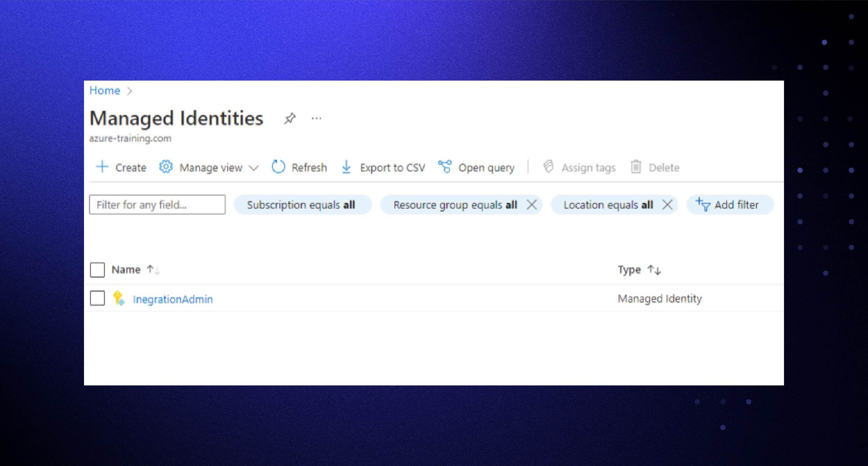Expand the Manage view dropdown
This screenshot has width=868, height=466.
(x=254, y=168)
